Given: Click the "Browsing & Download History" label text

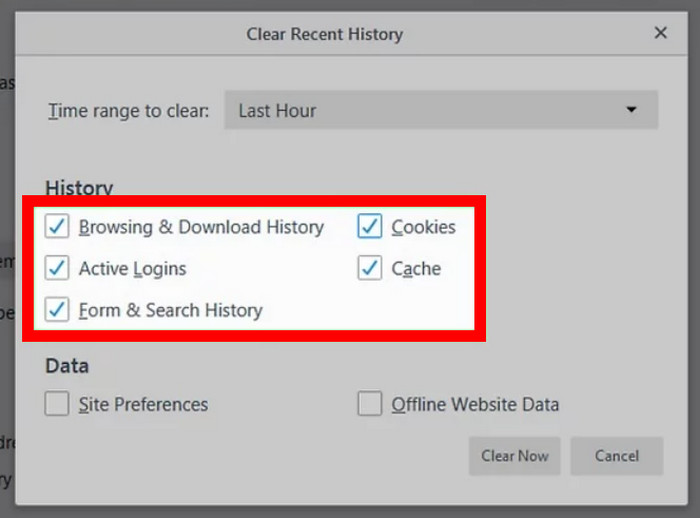Looking at the screenshot, I should pyautogui.click(x=201, y=227).
